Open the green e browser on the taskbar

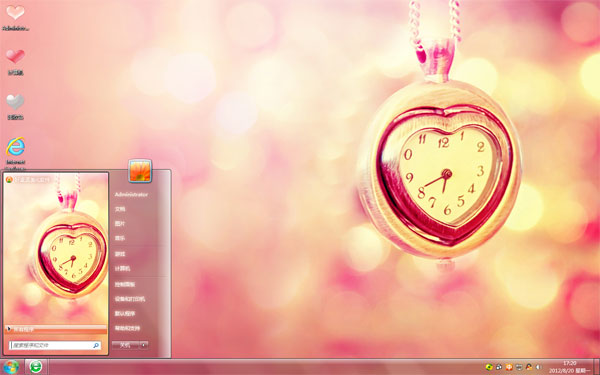pos(36,367)
